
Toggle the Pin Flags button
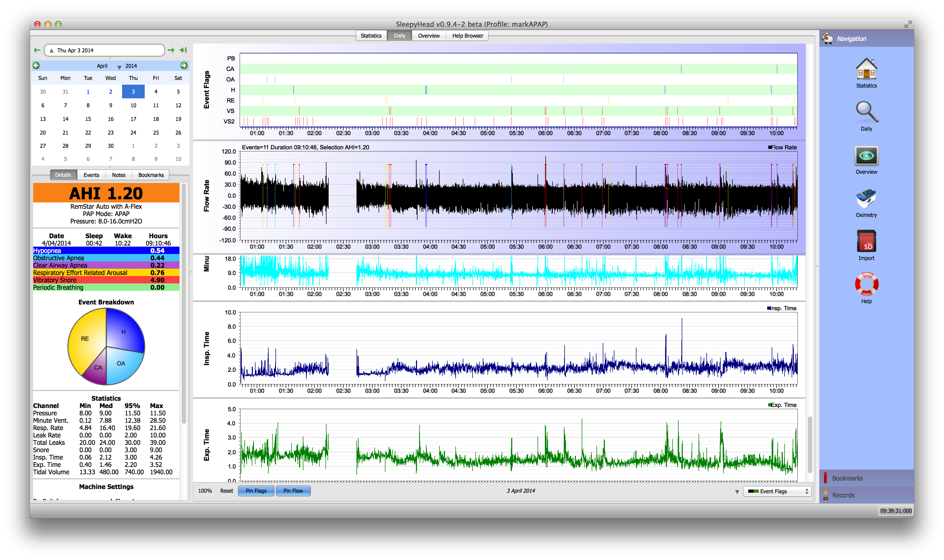[x=256, y=491]
